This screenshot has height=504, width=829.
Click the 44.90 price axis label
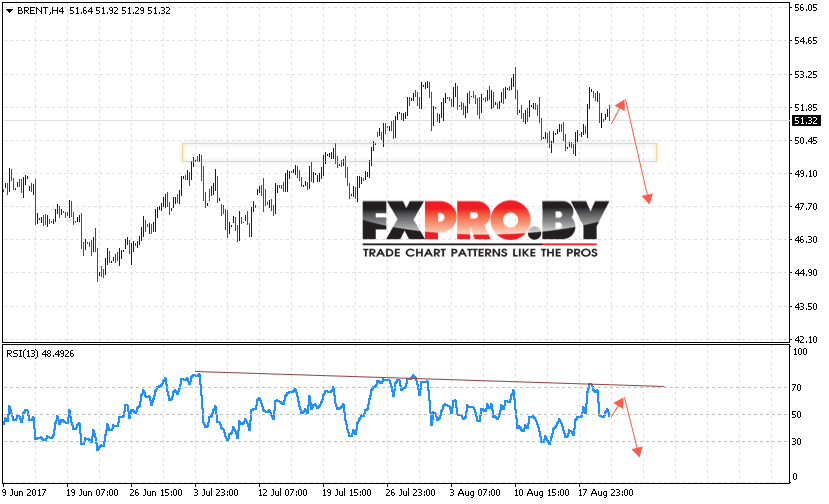pos(806,273)
